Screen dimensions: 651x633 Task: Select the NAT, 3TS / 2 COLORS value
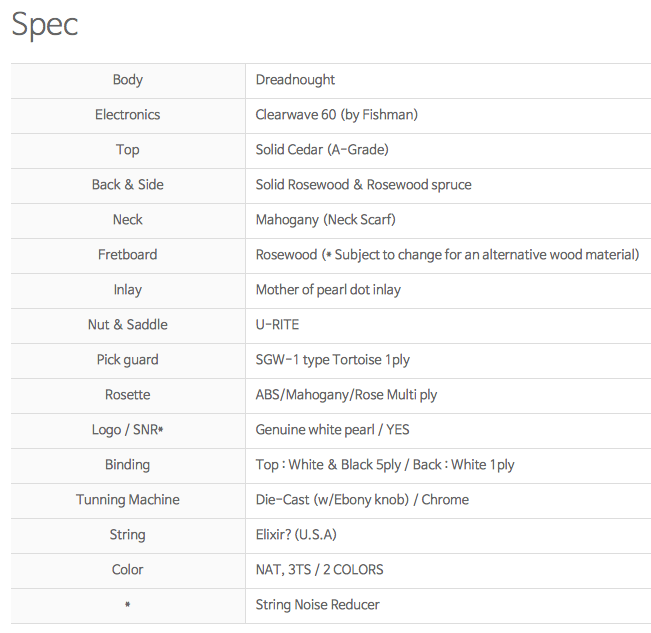click(319, 570)
